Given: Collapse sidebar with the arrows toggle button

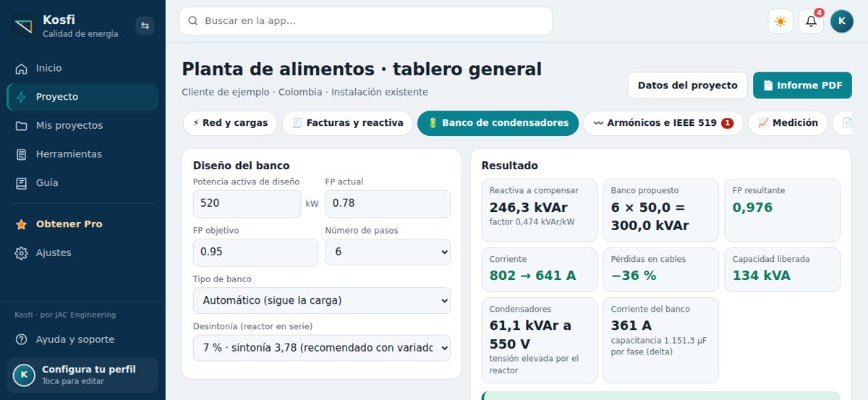Looking at the screenshot, I should coord(145,26).
